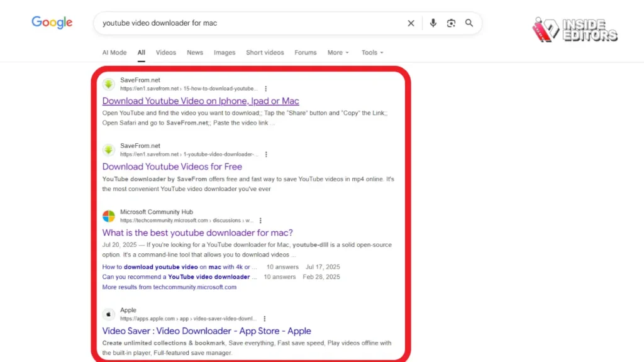Click "Microsoft Community Hub" site name
Image resolution: width=644 pixels, height=362 pixels.
[157, 212]
